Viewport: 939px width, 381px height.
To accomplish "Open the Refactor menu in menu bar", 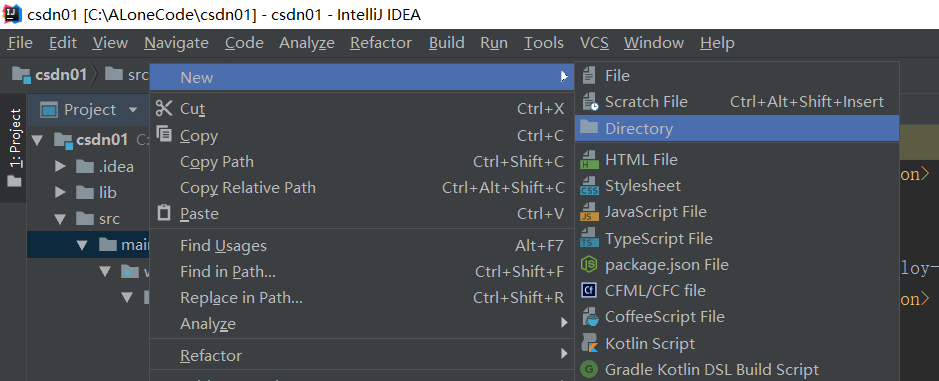I will 381,43.
